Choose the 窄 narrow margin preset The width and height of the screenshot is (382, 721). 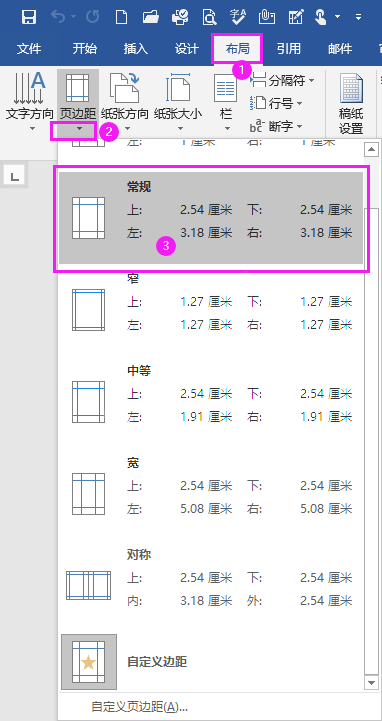(211, 310)
